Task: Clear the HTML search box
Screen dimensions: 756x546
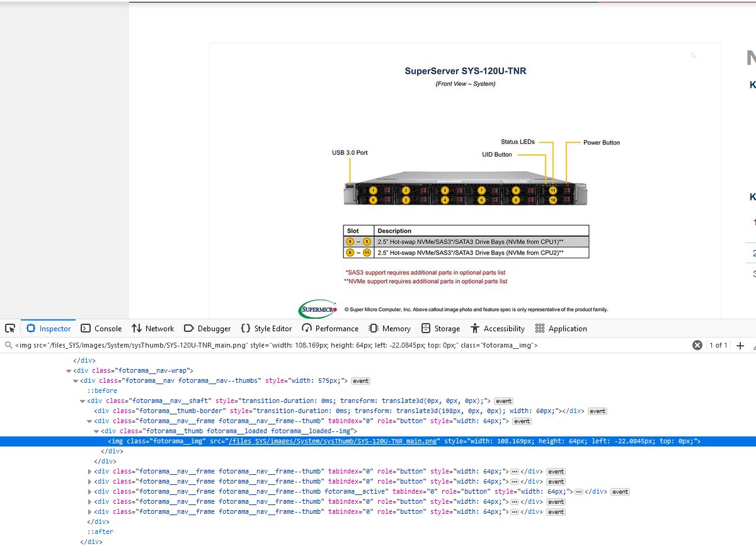Action: (x=697, y=345)
